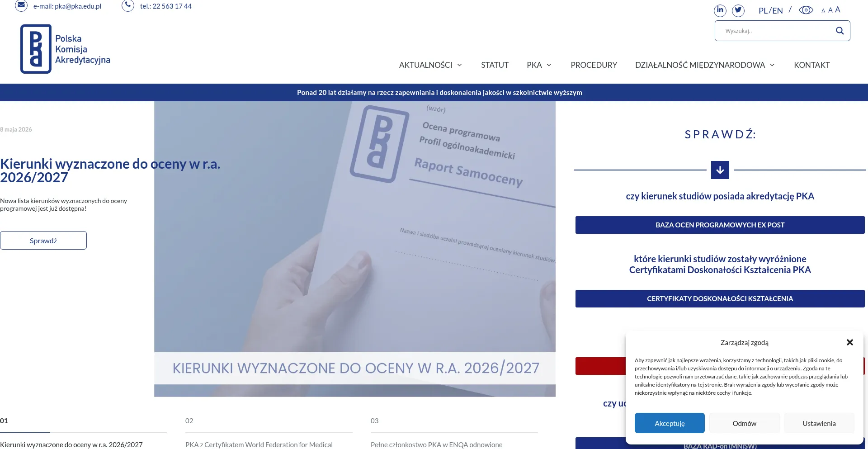Viewport: 868px width, 449px height.
Task: Open the PKA menu item
Action: pyautogui.click(x=534, y=65)
